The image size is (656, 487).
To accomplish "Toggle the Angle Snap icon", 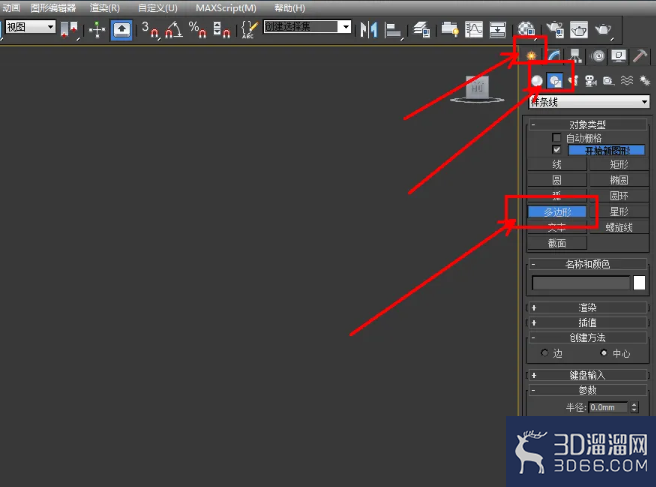I will (x=174, y=30).
